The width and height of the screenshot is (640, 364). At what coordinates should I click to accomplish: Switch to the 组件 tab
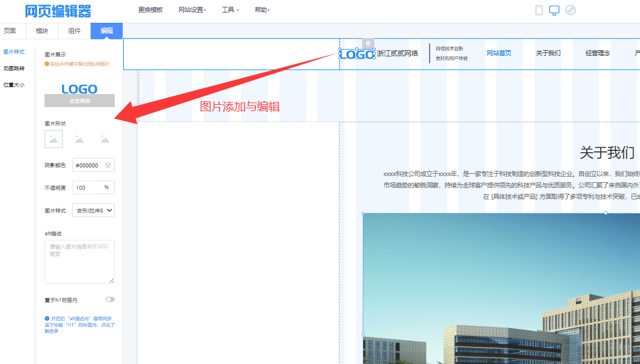75,31
